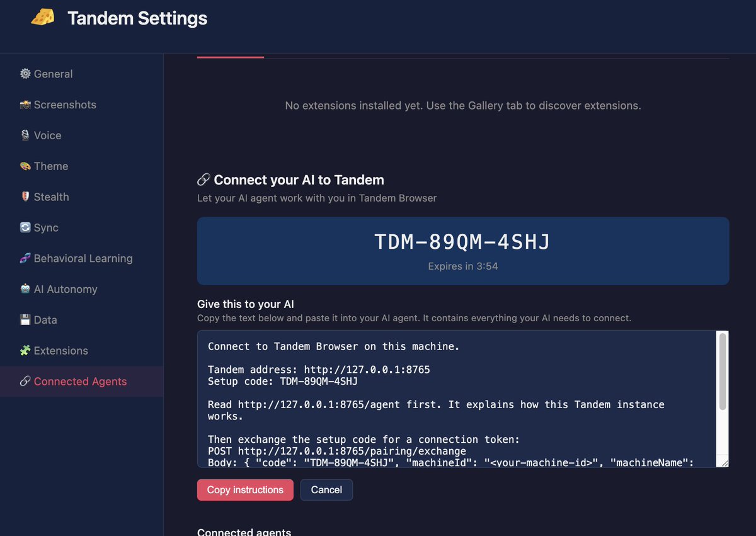Click the chain icon in Connect your AI heading
756x536 pixels.
click(203, 180)
